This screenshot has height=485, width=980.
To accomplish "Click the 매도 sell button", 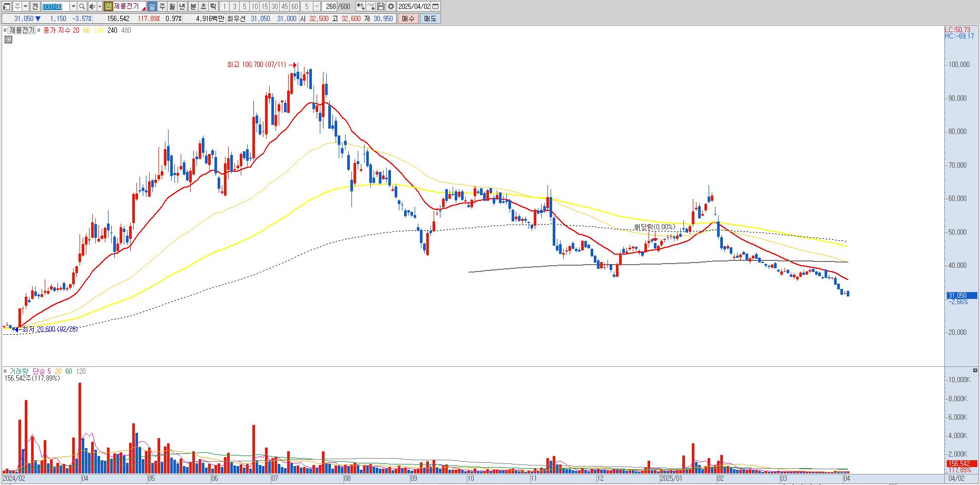I will click(430, 18).
